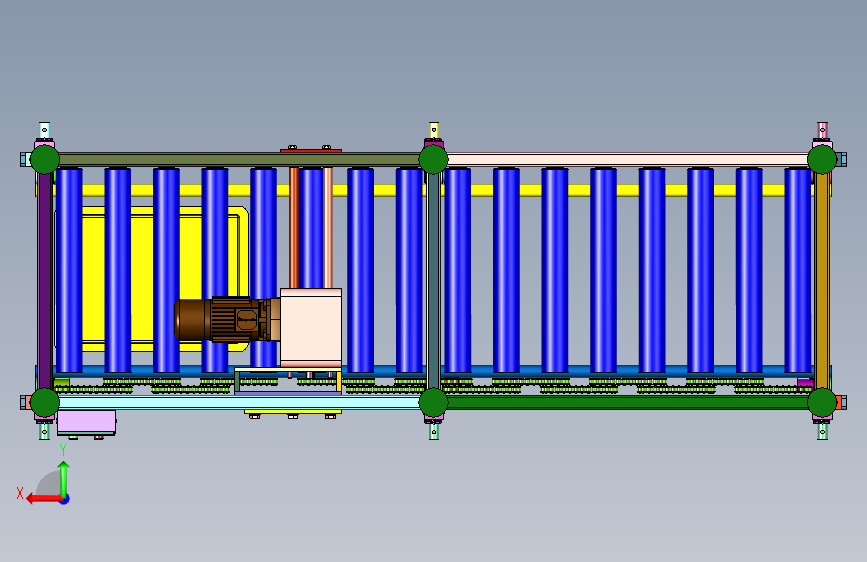Select the brown electric motor
867x562 pixels.
tap(227, 320)
